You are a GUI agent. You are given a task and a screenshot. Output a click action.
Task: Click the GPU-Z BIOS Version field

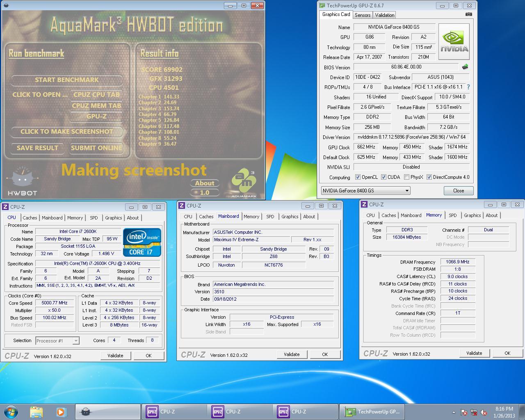click(x=406, y=67)
